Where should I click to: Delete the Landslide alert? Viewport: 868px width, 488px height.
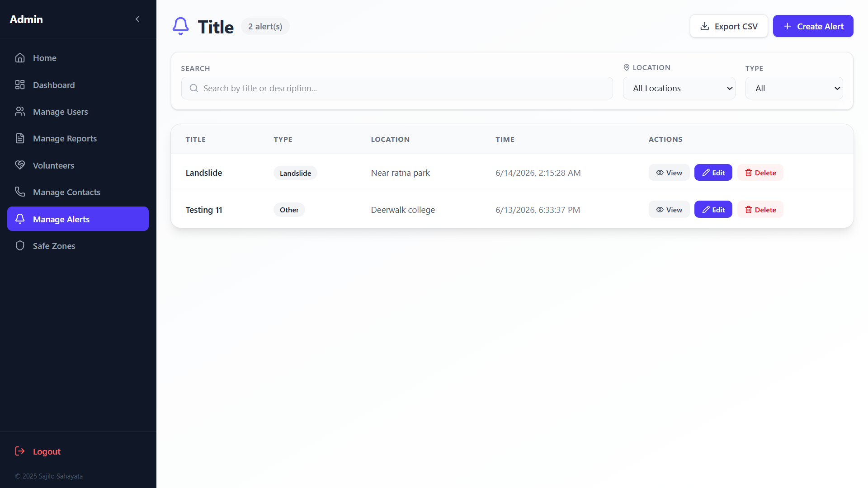760,173
